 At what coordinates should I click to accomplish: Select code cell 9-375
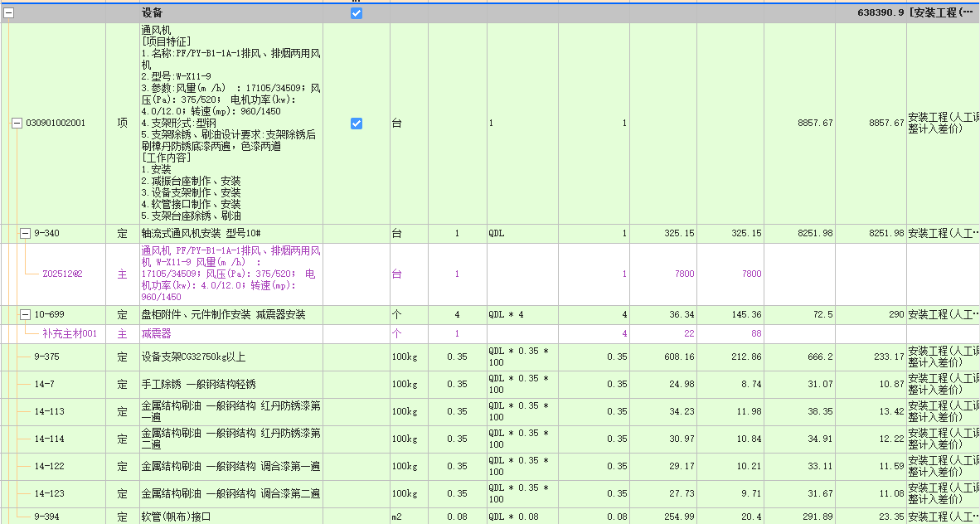coord(47,357)
